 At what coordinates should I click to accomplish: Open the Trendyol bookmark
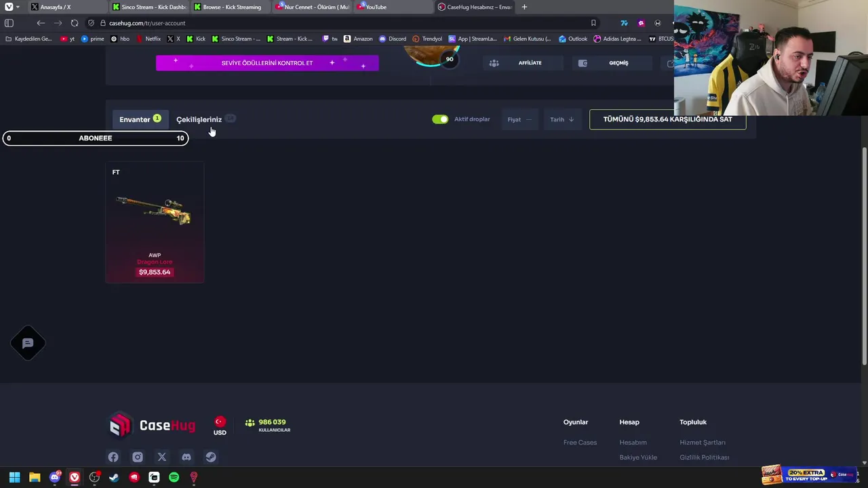pos(427,39)
